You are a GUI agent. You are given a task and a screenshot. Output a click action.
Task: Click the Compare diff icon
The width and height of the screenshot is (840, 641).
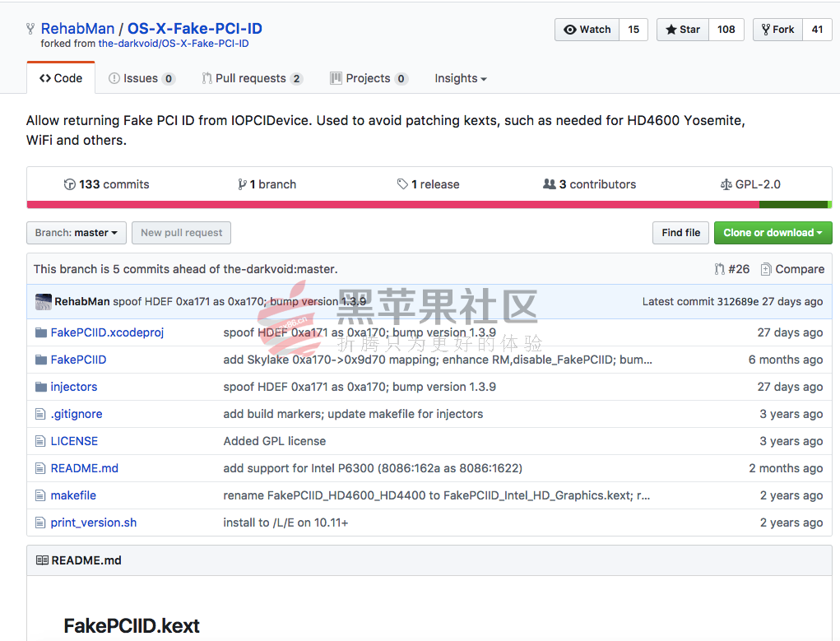pos(766,269)
